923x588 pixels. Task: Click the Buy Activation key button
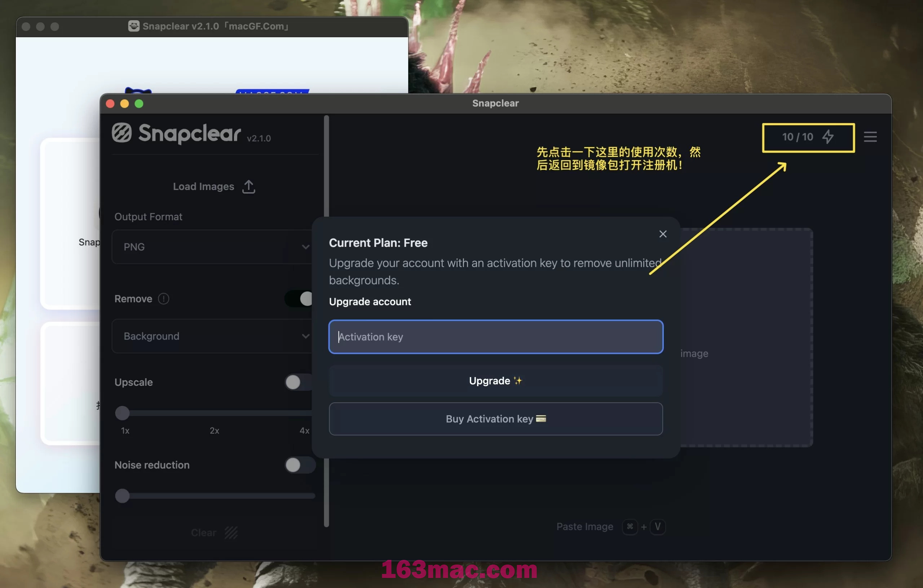[496, 419]
